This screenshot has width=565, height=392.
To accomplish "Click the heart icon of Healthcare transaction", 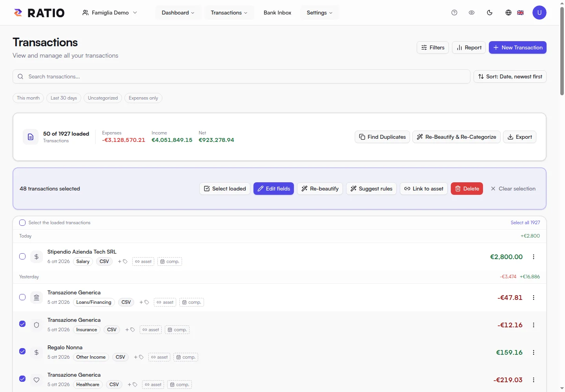I will click(36, 380).
